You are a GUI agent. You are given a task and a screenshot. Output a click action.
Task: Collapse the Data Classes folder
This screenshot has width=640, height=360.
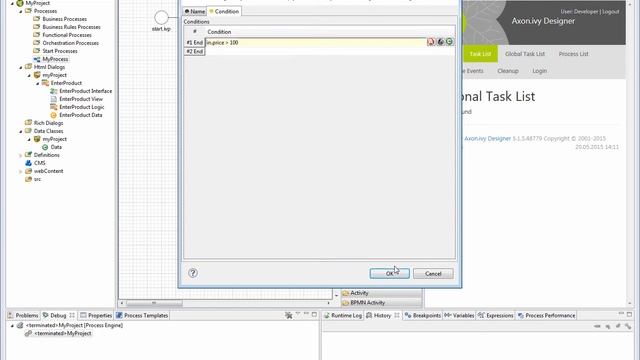(x=21, y=131)
